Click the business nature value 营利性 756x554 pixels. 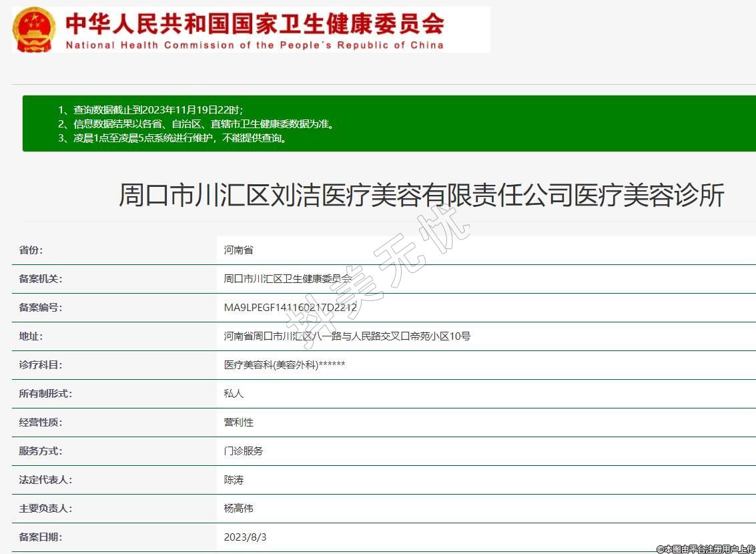click(238, 423)
